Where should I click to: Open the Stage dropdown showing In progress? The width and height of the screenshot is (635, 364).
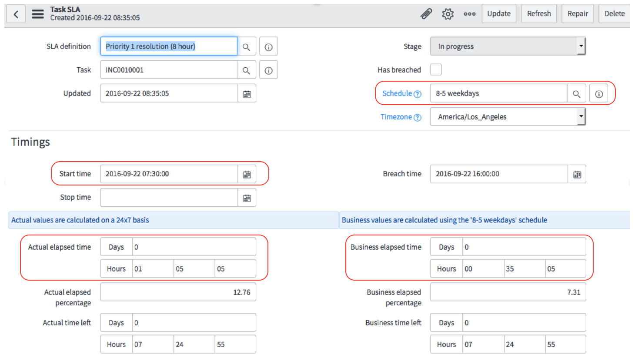point(582,46)
